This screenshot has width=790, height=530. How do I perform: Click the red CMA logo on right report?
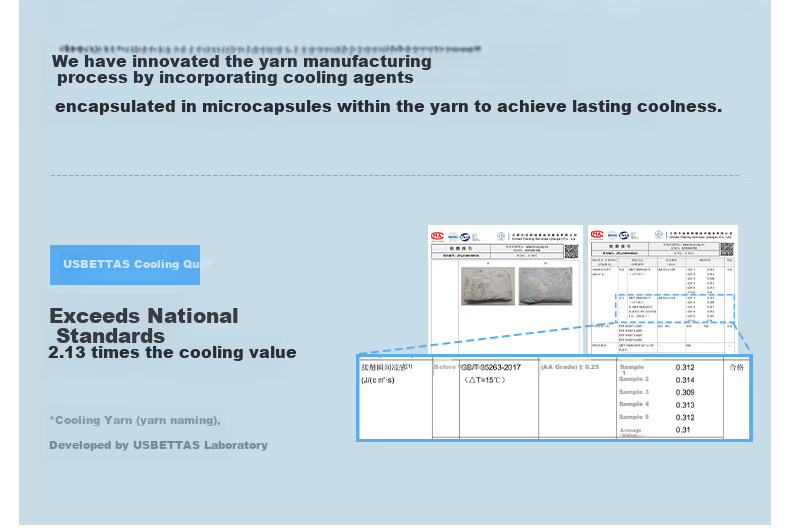click(597, 234)
